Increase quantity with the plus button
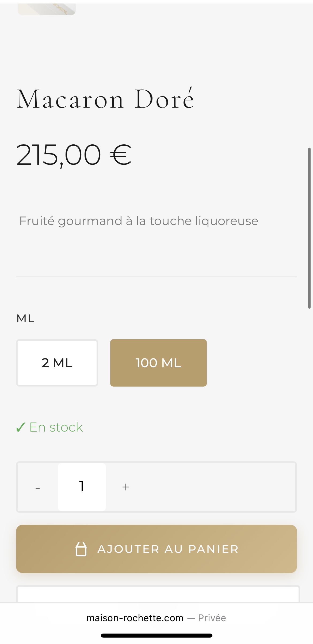The image size is (313, 644). pyautogui.click(x=126, y=487)
